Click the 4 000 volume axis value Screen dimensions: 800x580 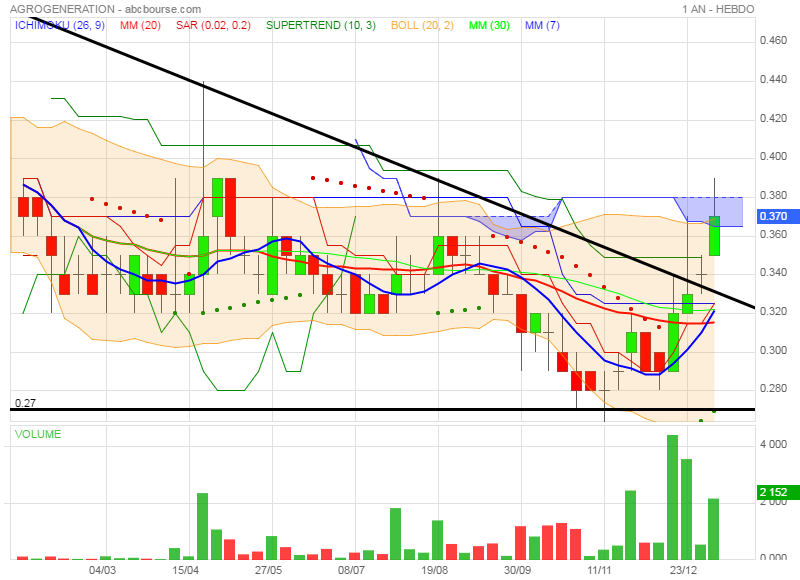click(773, 444)
